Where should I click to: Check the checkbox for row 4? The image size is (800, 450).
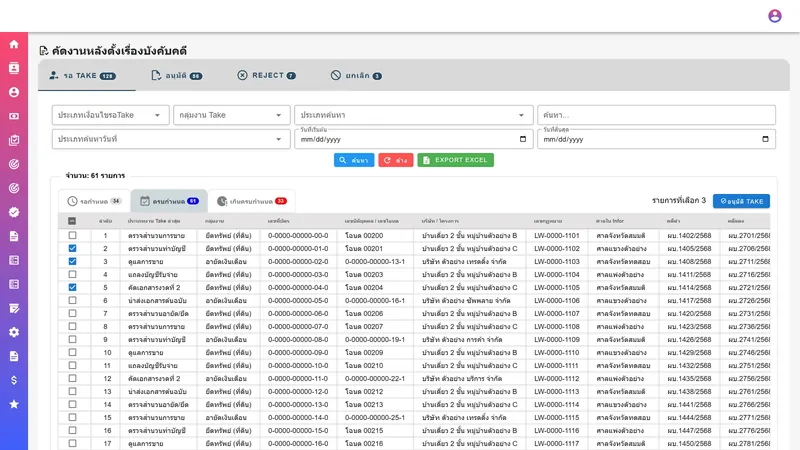coord(72,274)
